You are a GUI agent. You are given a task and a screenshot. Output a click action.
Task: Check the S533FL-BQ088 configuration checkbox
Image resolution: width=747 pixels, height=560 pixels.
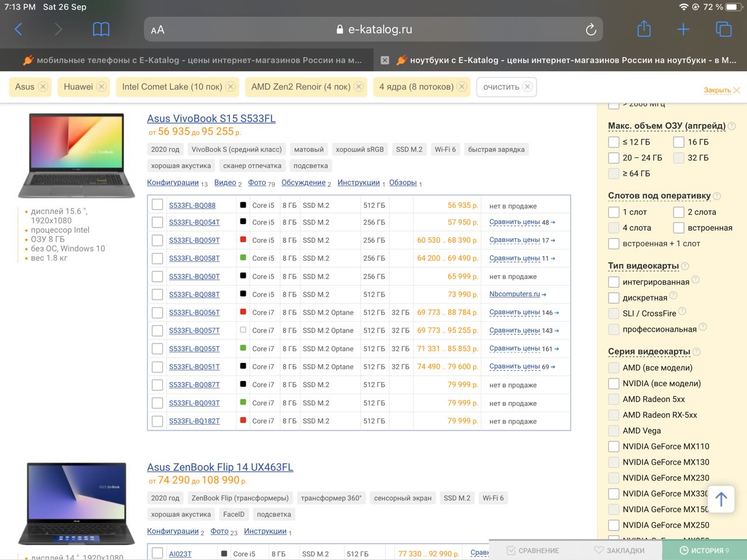[x=158, y=205]
